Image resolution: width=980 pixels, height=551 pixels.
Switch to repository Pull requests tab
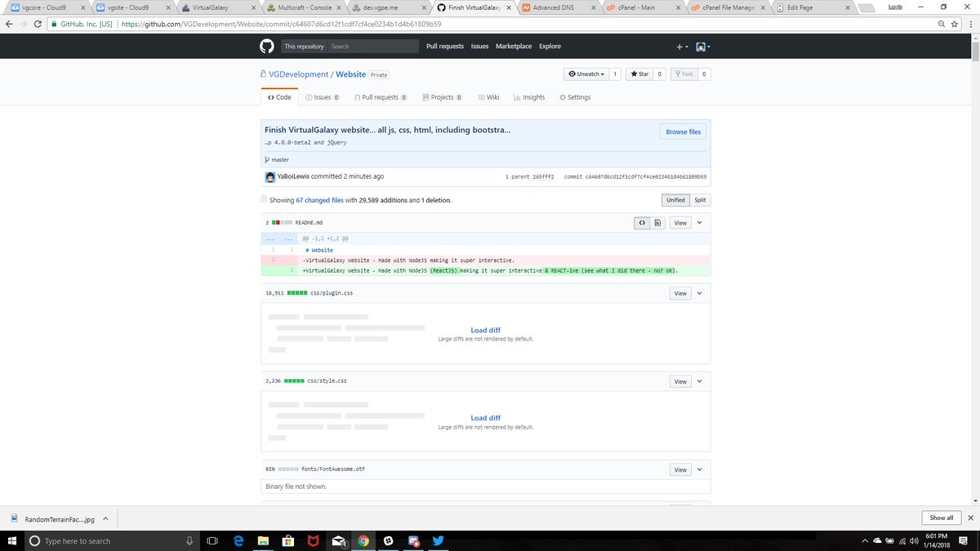pos(381,97)
